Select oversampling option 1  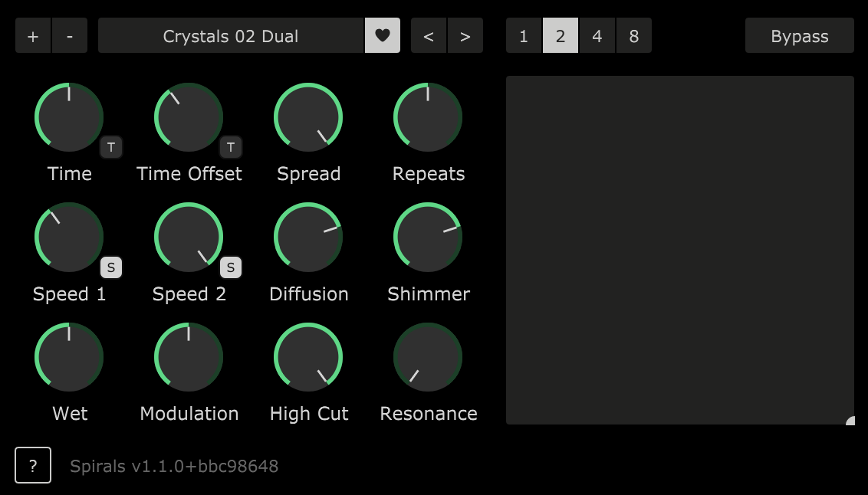(x=524, y=36)
